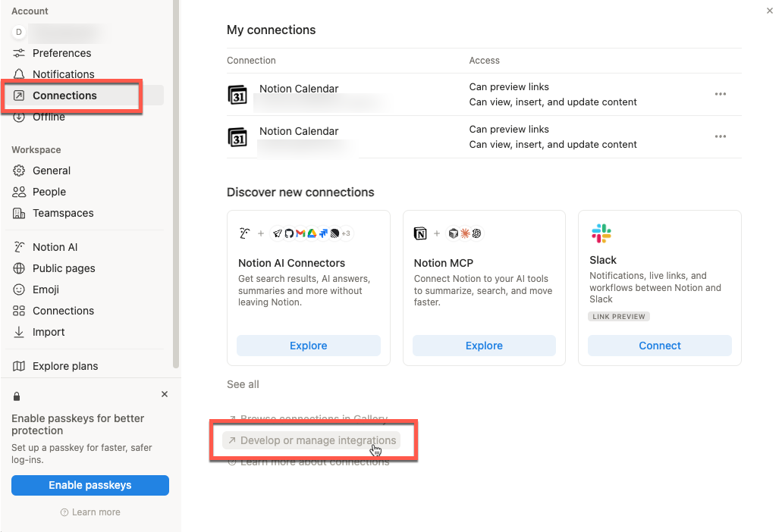Screen dimensions: 782x532
Task: Dismiss the passkeys protection banner
Action: (x=165, y=394)
